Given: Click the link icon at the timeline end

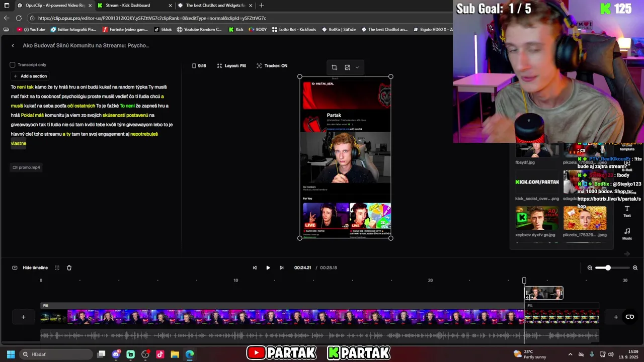Looking at the screenshot, I should click(629, 317).
